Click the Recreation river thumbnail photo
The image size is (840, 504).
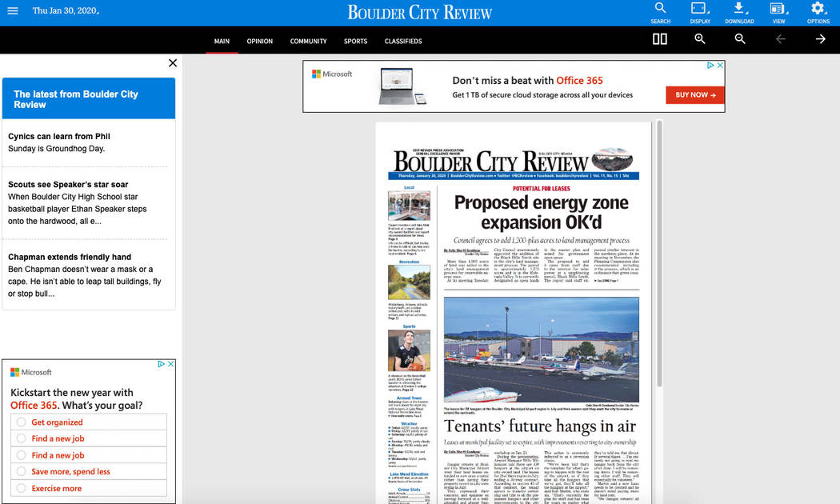409,282
